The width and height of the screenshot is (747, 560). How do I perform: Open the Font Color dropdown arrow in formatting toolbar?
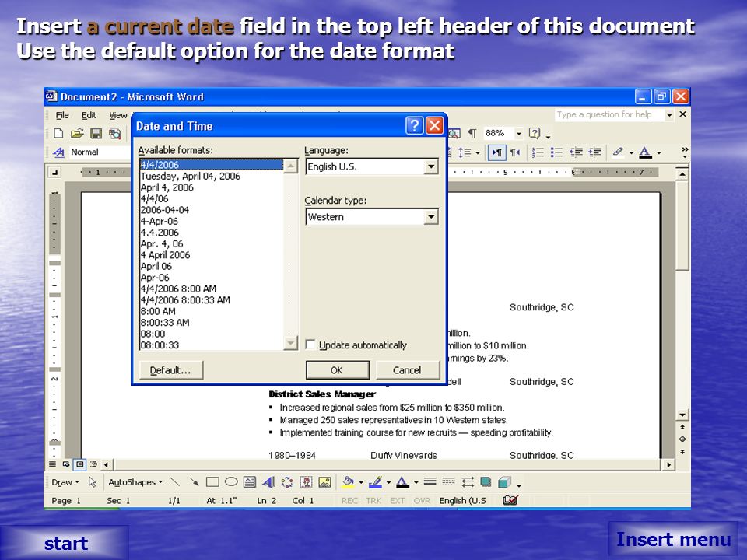point(659,153)
